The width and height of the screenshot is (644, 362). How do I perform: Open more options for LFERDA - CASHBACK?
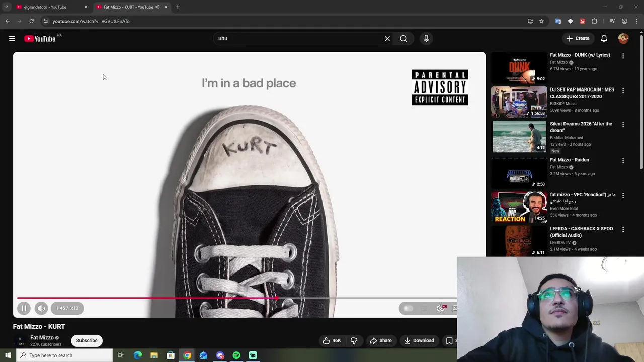tap(623, 229)
